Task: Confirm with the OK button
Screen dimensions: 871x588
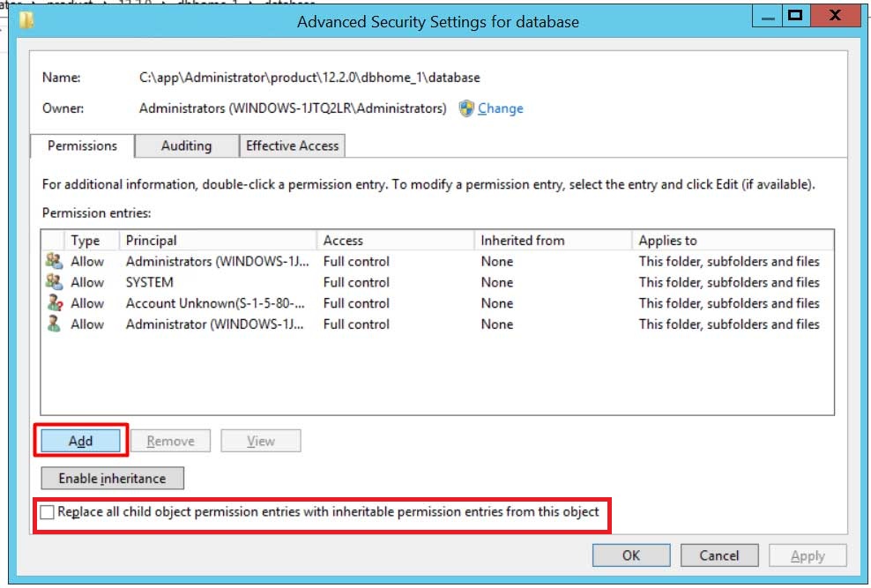Action: (x=631, y=555)
